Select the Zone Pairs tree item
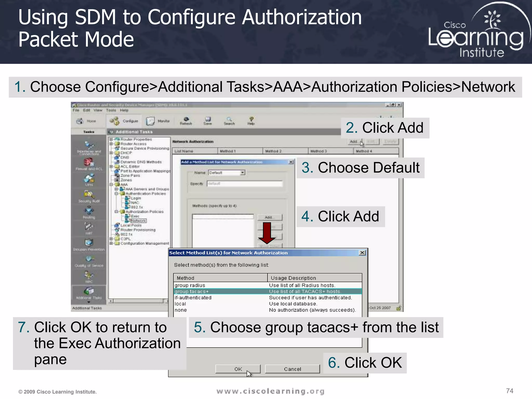 [x=130, y=176]
